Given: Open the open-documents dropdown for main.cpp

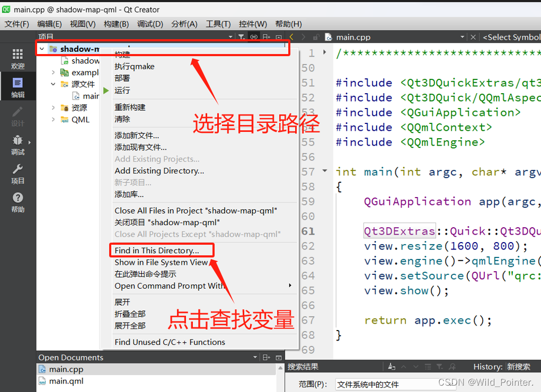Looking at the screenshot, I should [462, 37].
